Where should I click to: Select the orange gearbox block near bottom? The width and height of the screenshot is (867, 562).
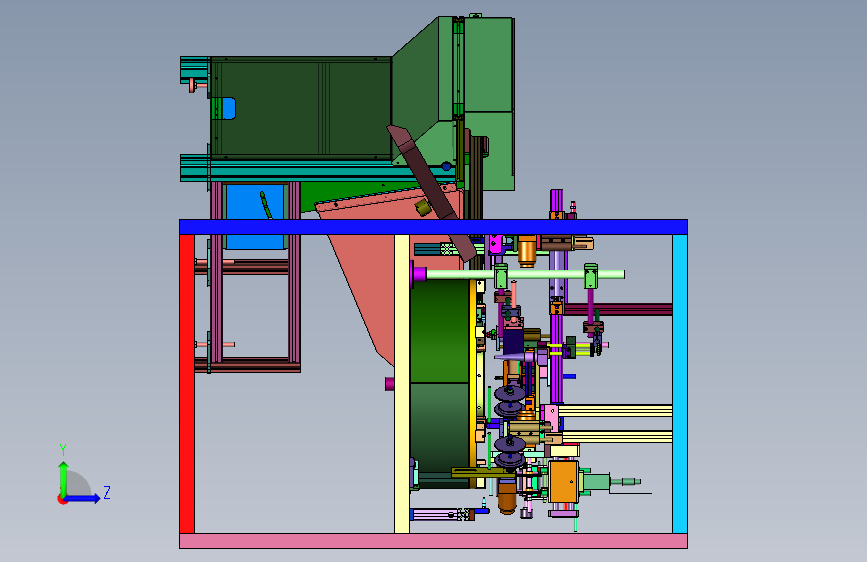point(564,482)
